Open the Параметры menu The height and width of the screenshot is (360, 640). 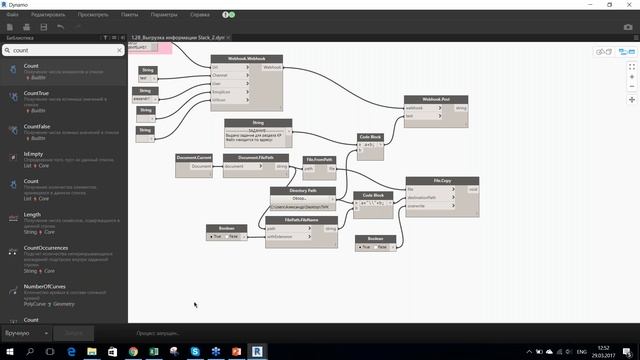pos(164,15)
